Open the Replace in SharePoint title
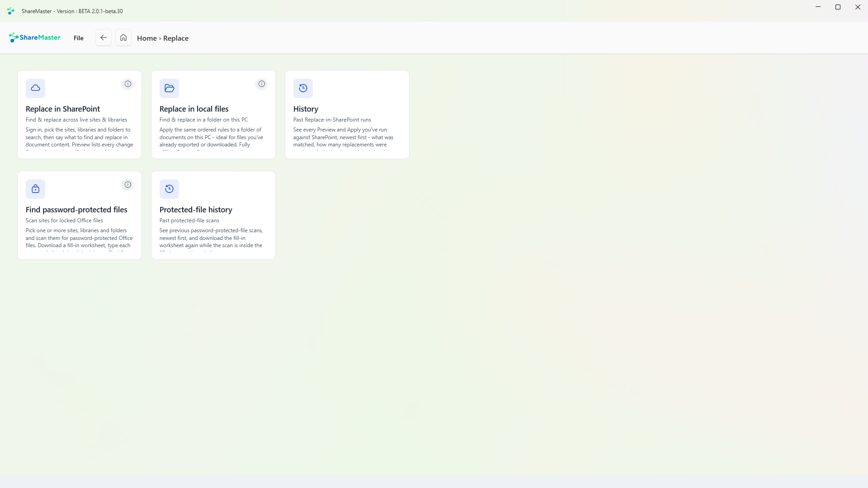The image size is (868, 488). [63, 109]
